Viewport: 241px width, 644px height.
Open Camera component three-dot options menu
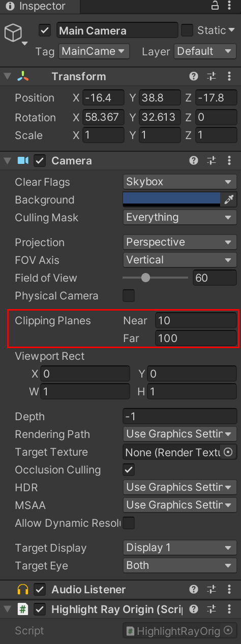point(229,161)
